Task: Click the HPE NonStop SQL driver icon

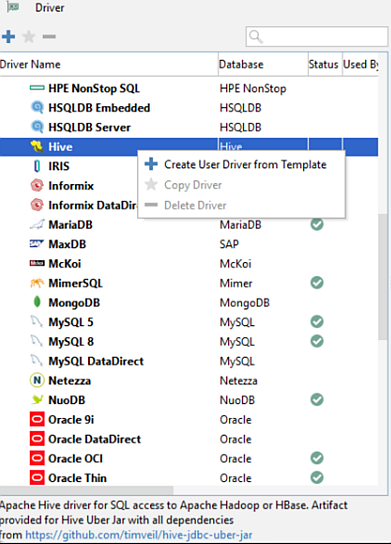Action: coord(37,88)
